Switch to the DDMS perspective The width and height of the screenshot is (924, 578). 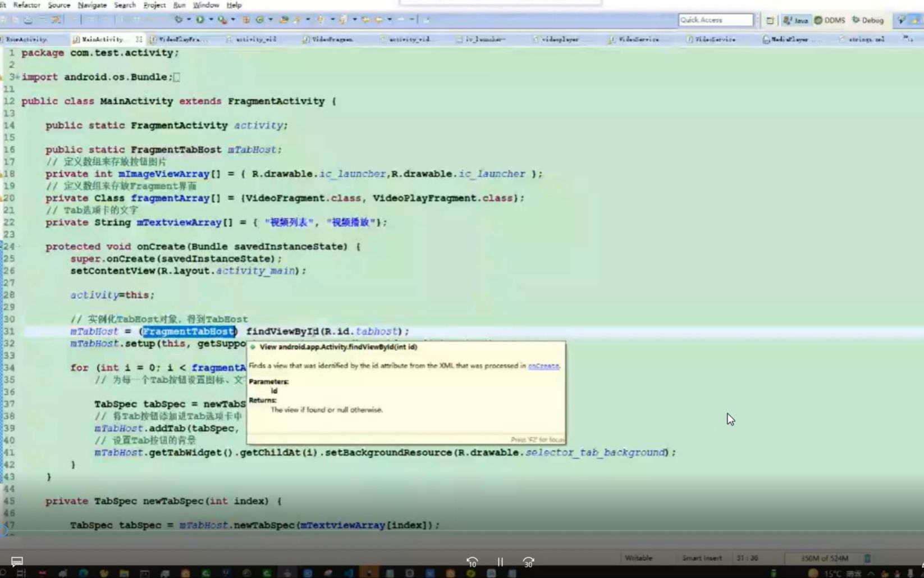click(830, 20)
